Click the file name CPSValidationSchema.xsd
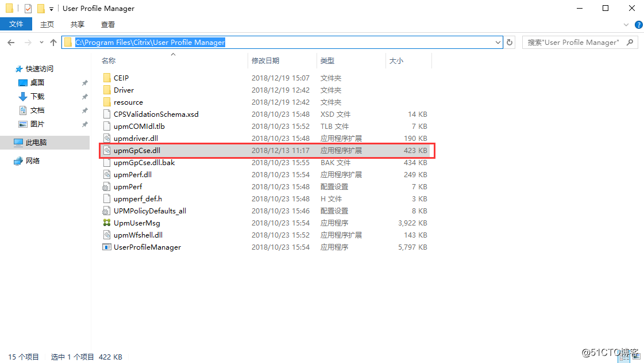Image resolution: width=644 pixels, height=363 pixels. [156, 114]
